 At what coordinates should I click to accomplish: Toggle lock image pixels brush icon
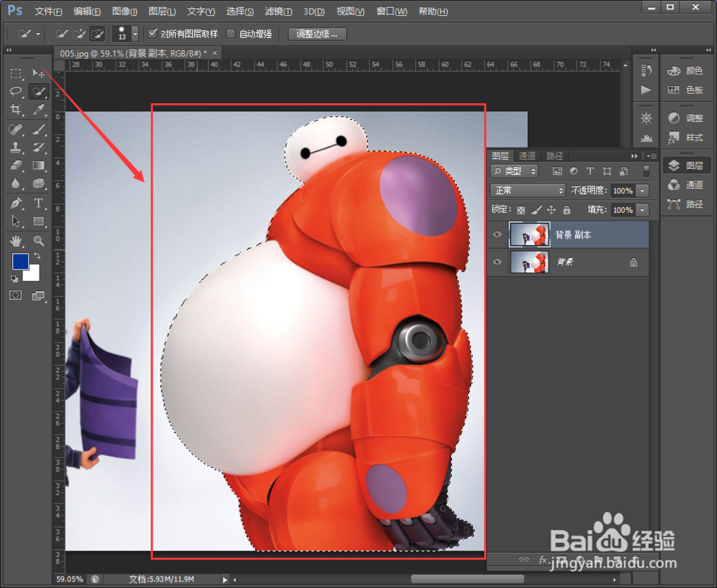[x=536, y=210]
